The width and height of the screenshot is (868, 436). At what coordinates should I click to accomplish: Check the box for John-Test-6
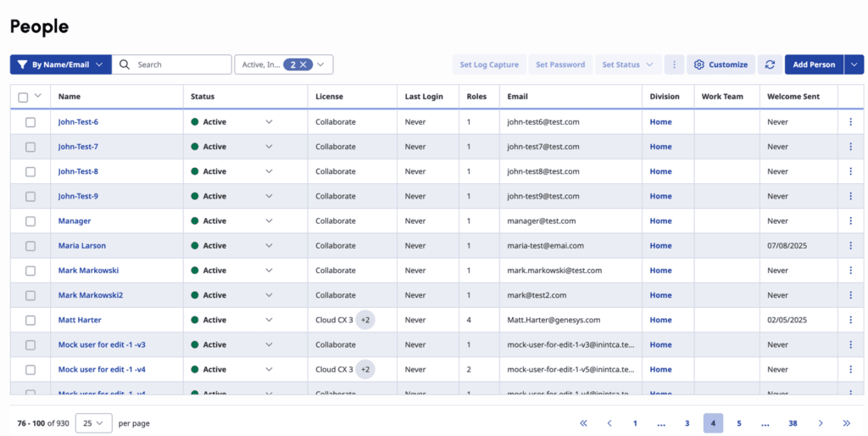31,122
